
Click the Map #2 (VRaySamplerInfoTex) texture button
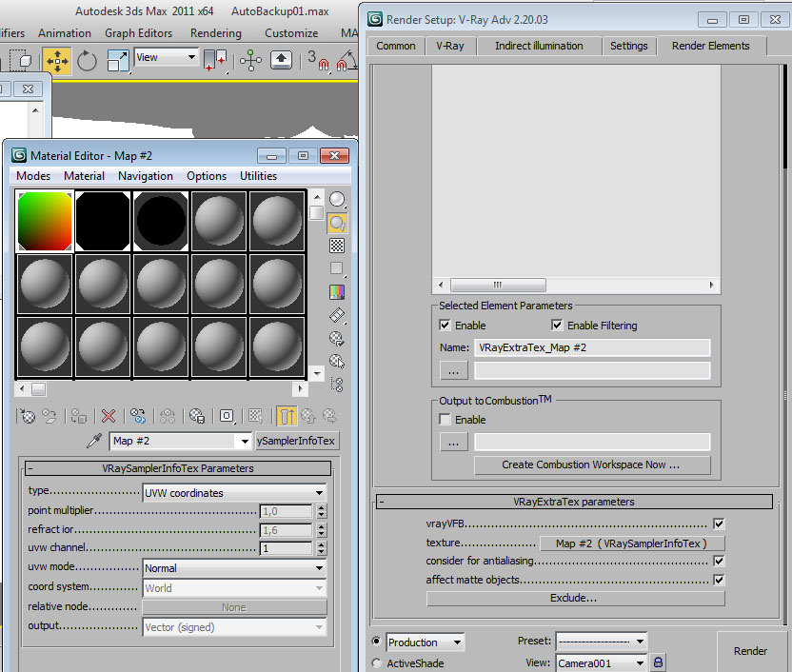[x=632, y=544]
